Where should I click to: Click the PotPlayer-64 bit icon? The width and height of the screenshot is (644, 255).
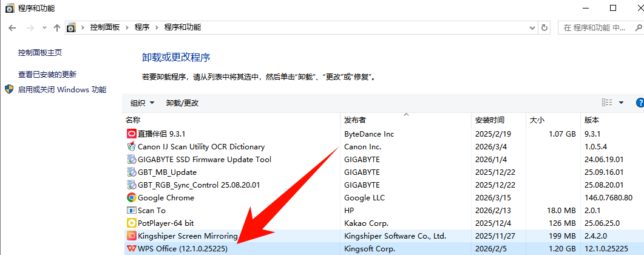(x=132, y=223)
